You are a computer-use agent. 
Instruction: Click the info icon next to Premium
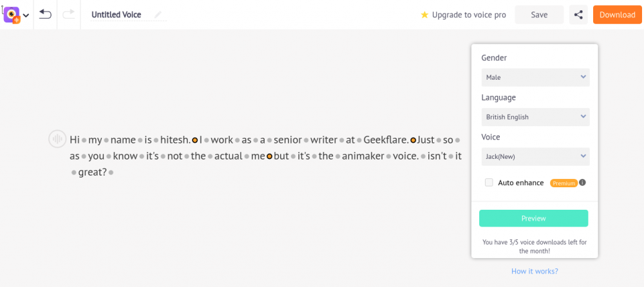point(583,183)
